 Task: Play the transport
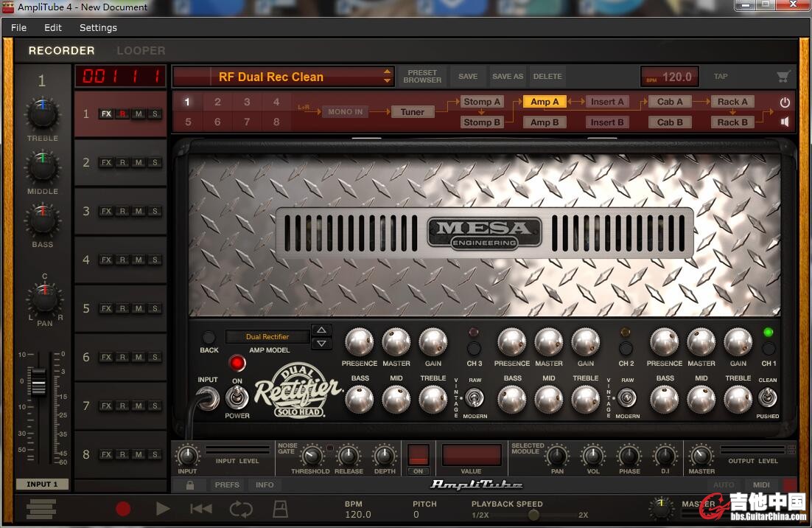163,509
